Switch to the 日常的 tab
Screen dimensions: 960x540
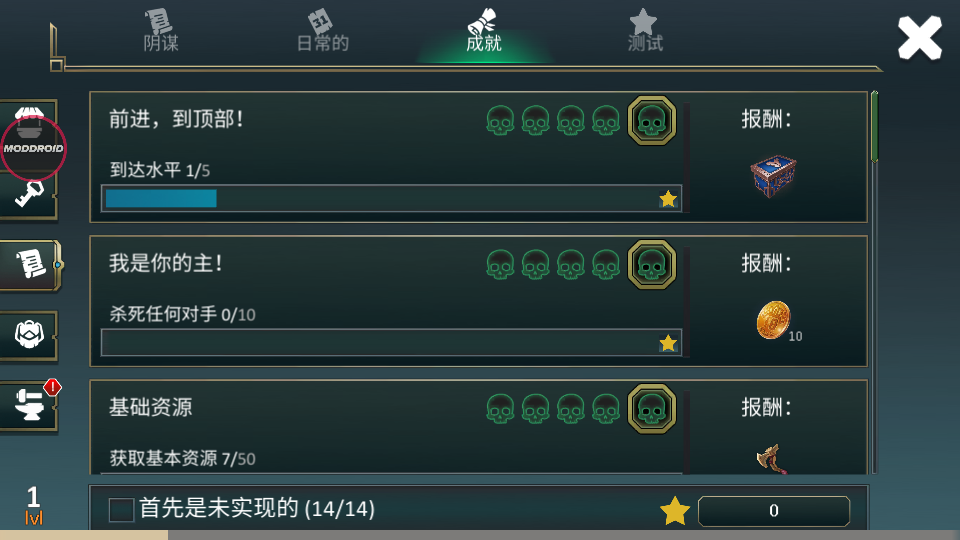pos(323,31)
